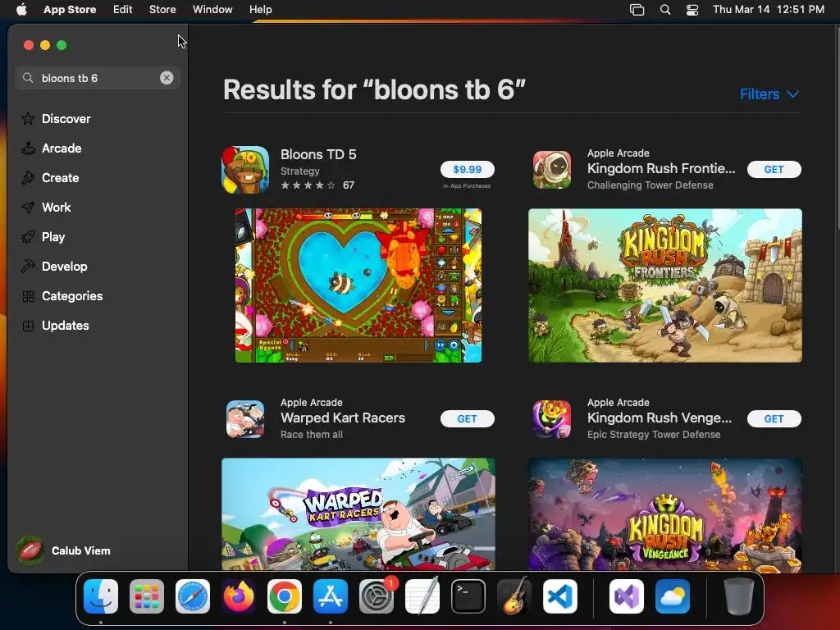The height and width of the screenshot is (630, 840).
Task: Open the Arcade joystick icon
Action: coord(28,148)
